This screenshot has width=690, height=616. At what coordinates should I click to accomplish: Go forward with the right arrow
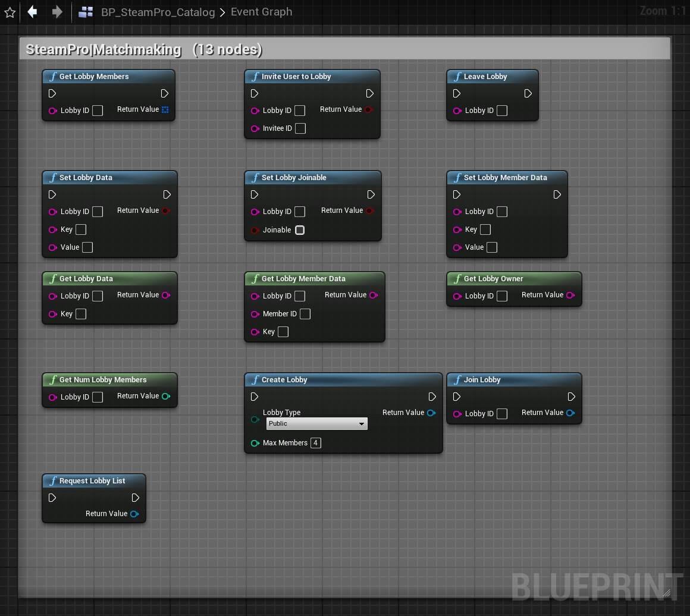(57, 12)
